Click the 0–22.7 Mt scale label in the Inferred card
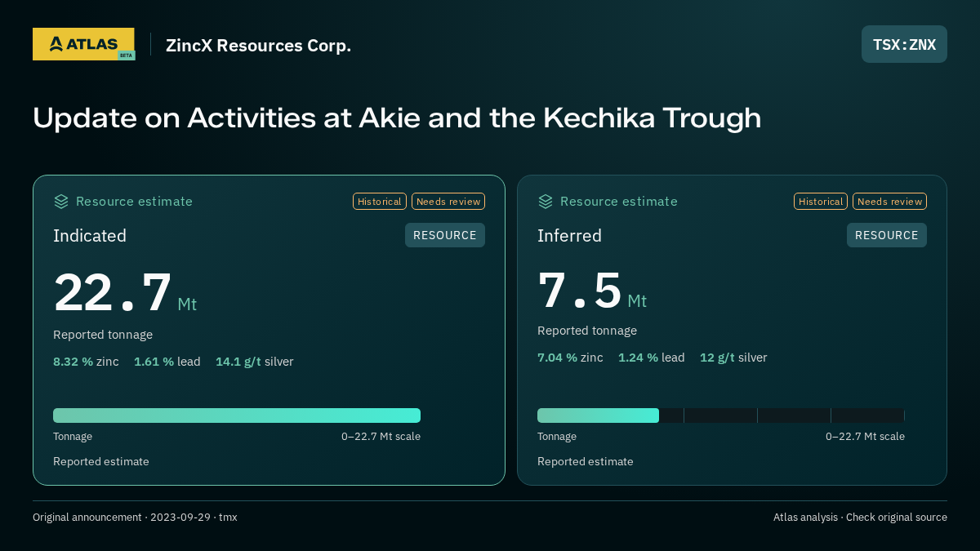 [x=865, y=437]
